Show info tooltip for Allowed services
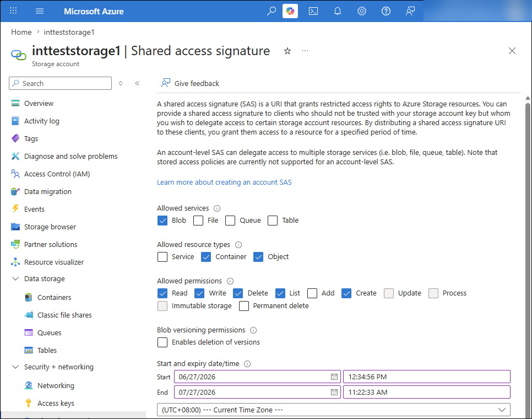532x419 pixels. (x=217, y=208)
